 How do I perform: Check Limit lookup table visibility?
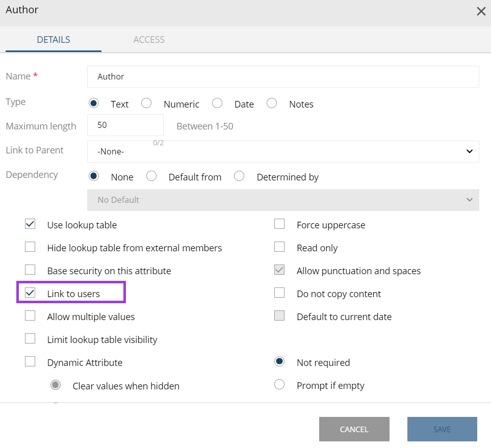(30, 338)
